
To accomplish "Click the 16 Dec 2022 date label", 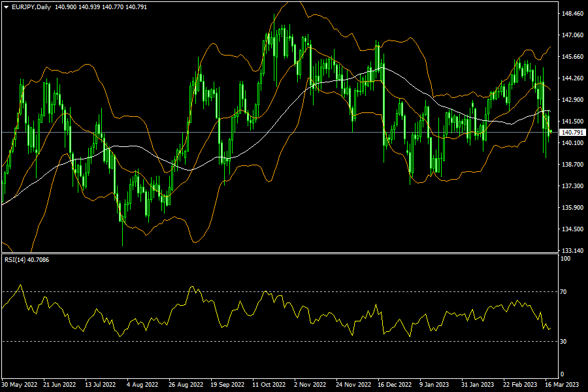I will pyautogui.click(x=395, y=385).
